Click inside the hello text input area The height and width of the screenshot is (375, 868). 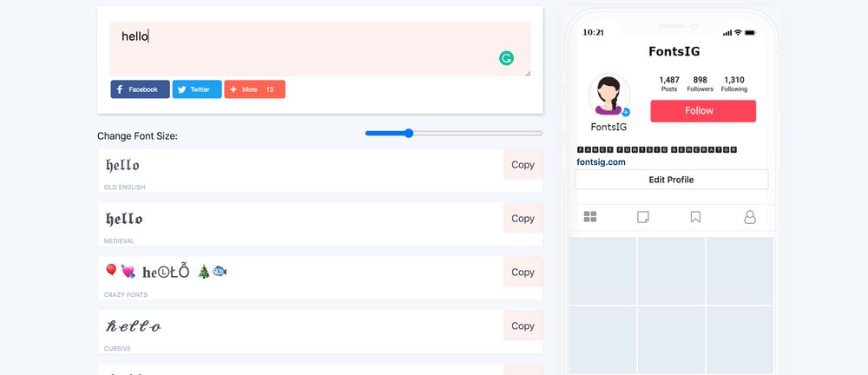(x=320, y=49)
